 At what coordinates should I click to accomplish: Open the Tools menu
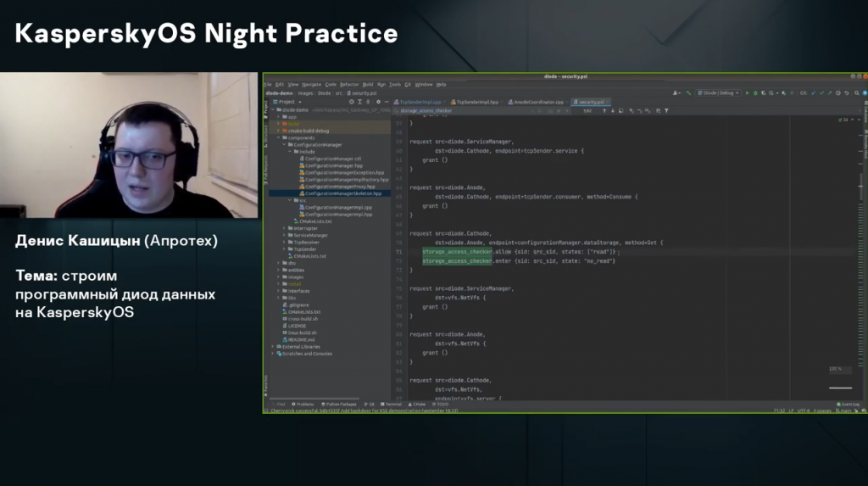pos(395,85)
